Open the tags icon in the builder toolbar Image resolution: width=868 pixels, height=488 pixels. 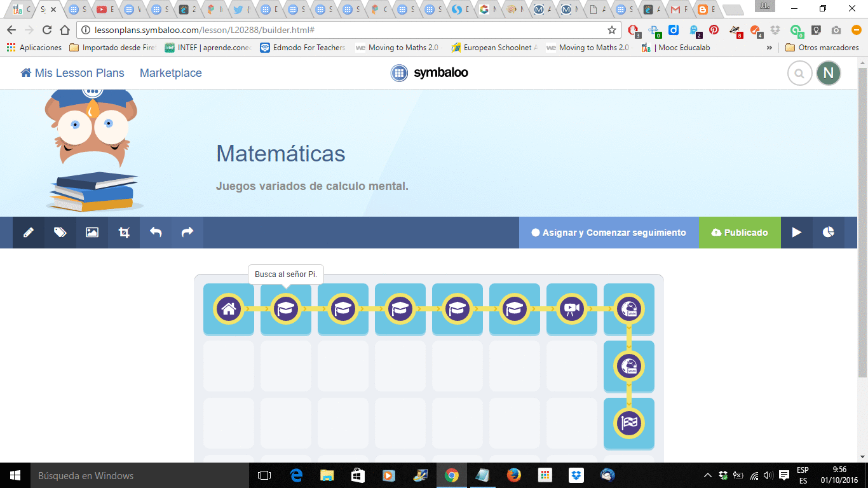[x=60, y=233]
